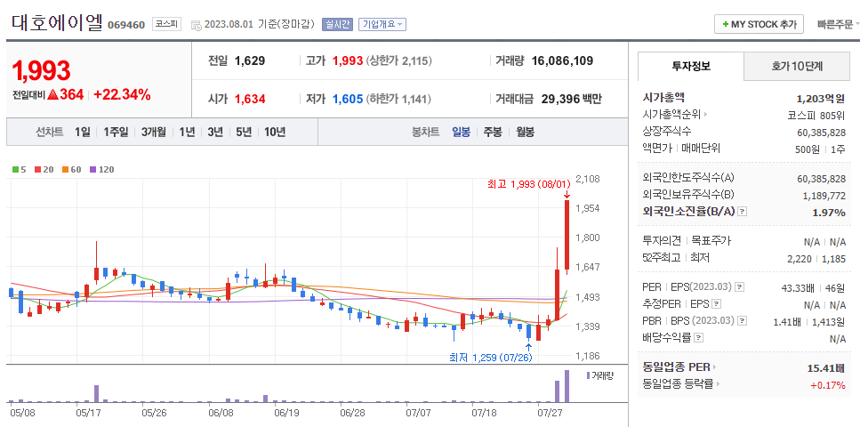Switch to the 투자정보 tab

click(690, 67)
